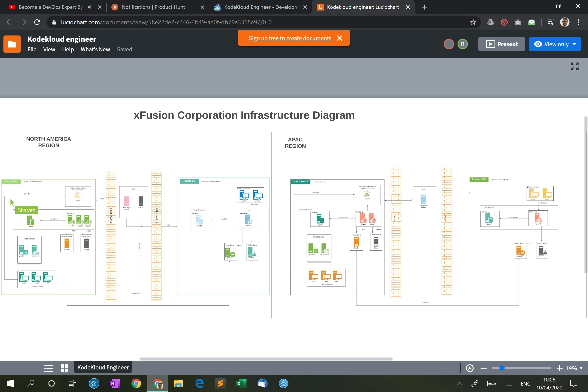
Task: Click collaborator avatar labeled B
Action: point(462,44)
